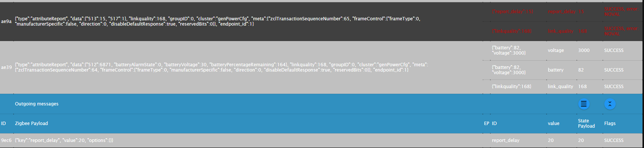Screen dimensions: 644x148
Task: Click the battery state ID cell
Action: click(x=555, y=70)
